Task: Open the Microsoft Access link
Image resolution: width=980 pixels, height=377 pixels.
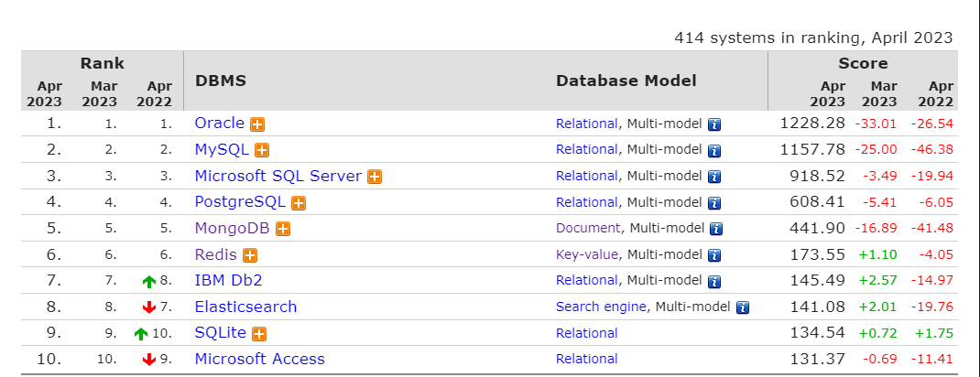Action: 259,359
